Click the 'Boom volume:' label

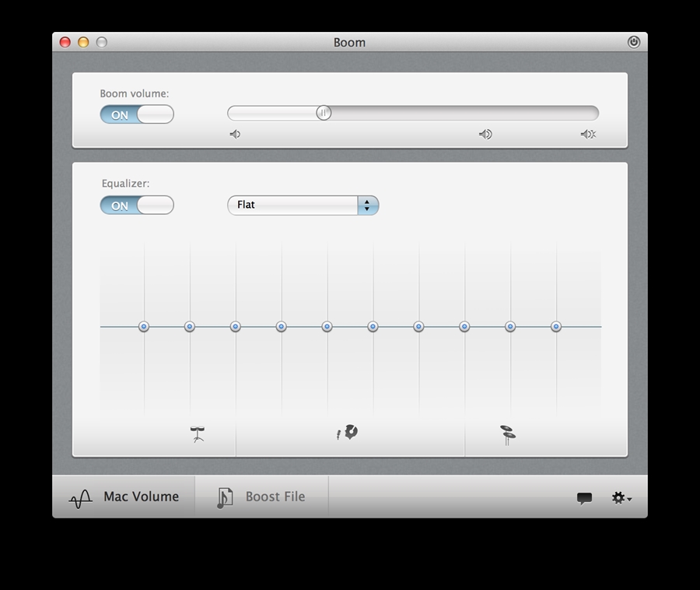pyautogui.click(x=135, y=93)
